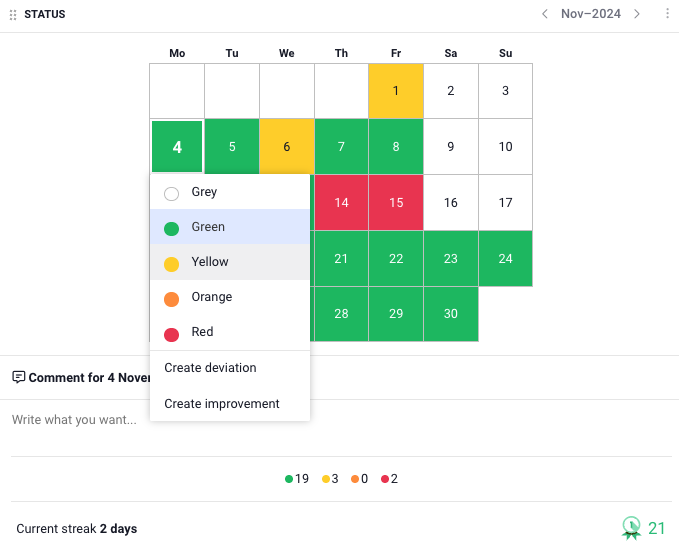Click the drag handle beside STATUS title
679x553 pixels.
13,14
